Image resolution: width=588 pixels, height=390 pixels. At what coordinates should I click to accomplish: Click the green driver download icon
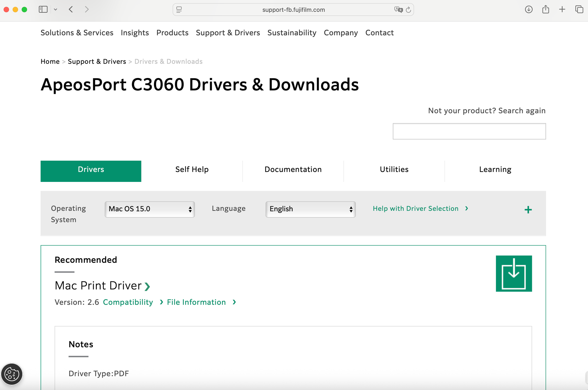[x=514, y=273]
